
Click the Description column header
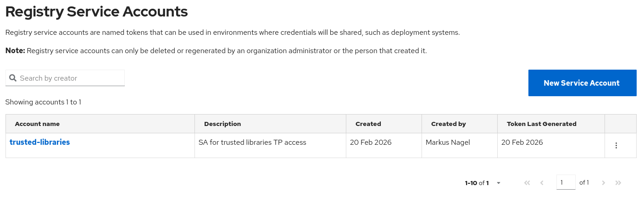click(222, 124)
